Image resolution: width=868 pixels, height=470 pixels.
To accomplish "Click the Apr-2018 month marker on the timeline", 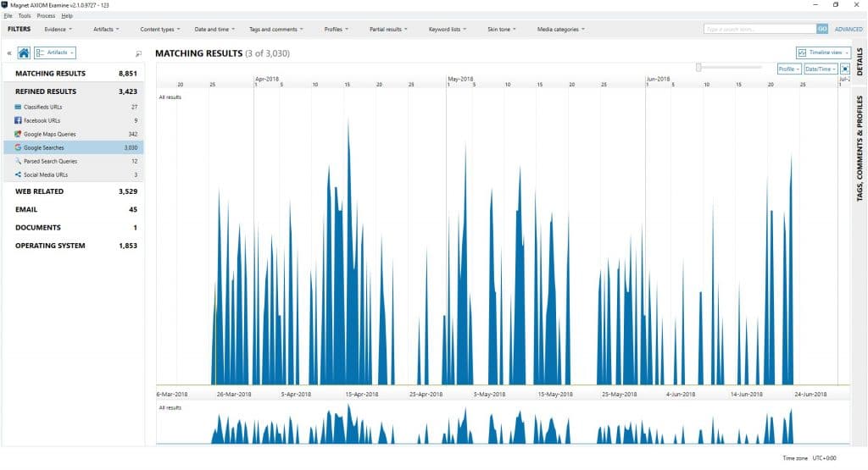I will [x=267, y=79].
